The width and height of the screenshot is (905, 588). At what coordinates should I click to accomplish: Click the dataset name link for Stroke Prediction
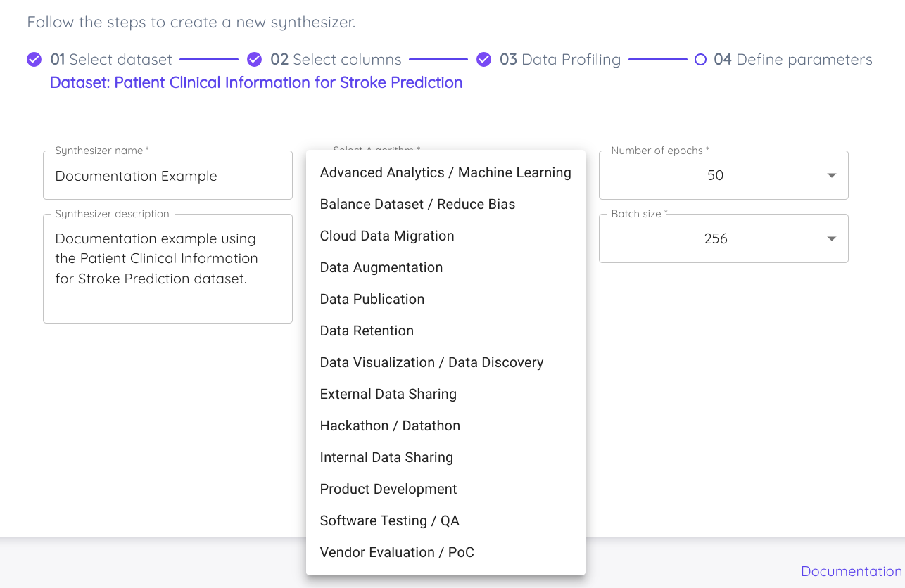click(256, 82)
